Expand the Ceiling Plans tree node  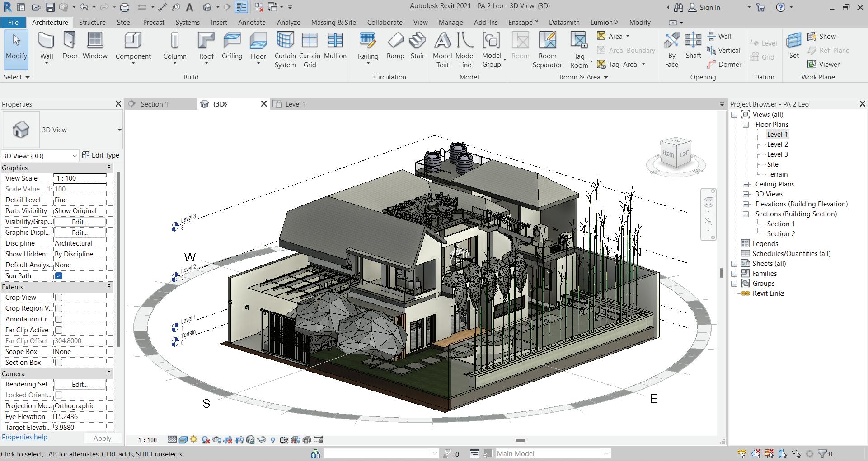point(746,184)
